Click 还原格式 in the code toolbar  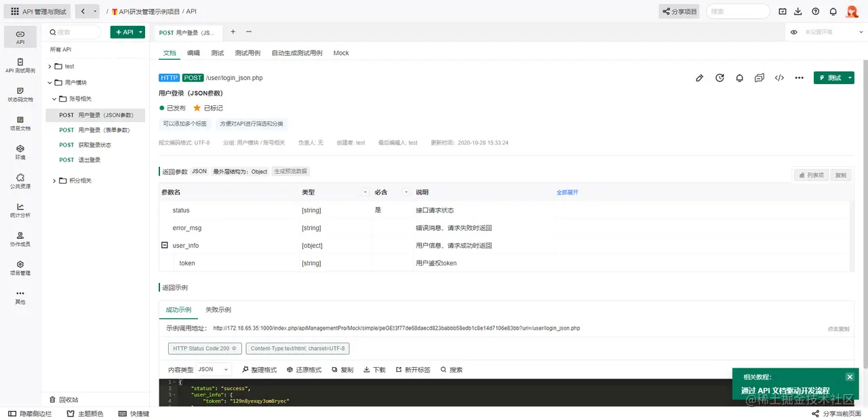[x=304, y=370]
